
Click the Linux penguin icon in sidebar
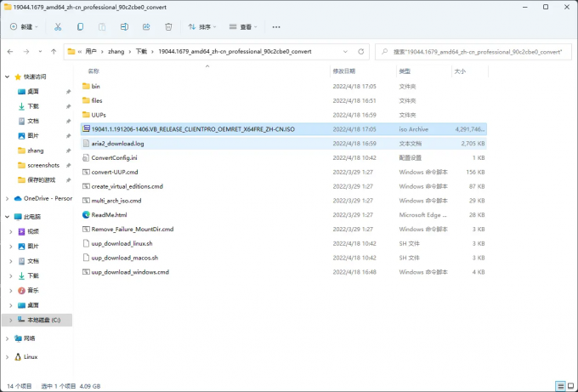point(18,356)
